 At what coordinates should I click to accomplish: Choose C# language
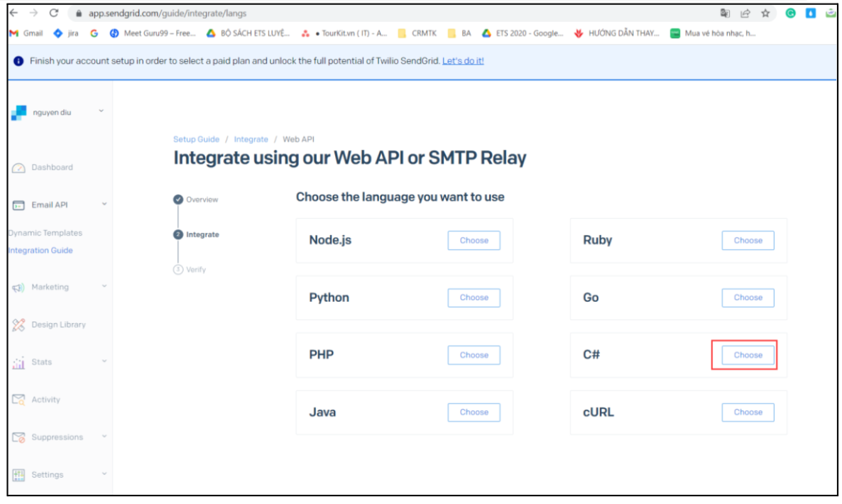[x=748, y=356]
